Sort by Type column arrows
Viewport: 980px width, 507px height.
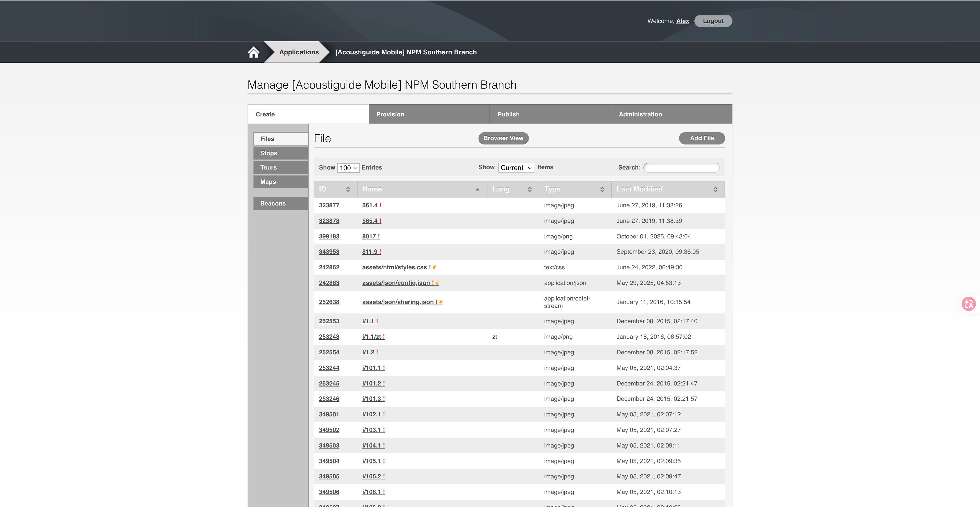(602, 189)
